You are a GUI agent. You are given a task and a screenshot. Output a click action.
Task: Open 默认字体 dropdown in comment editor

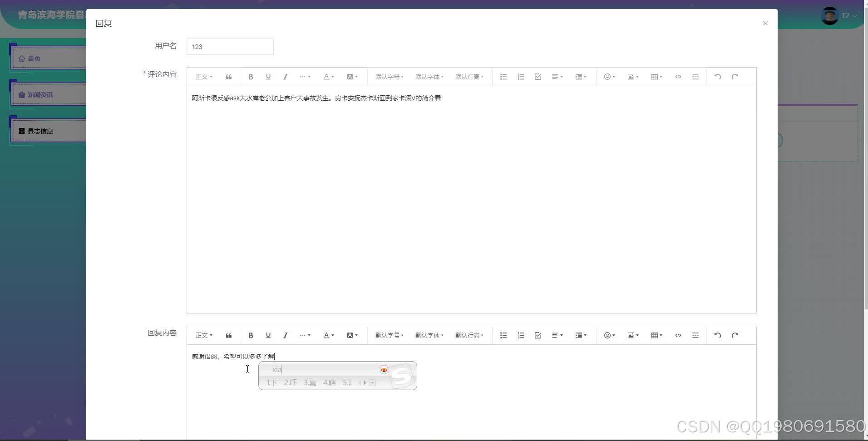429,77
